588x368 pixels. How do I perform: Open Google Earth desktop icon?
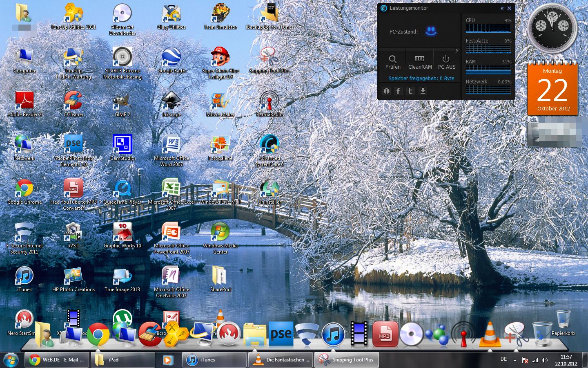pyautogui.click(x=171, y=61)
